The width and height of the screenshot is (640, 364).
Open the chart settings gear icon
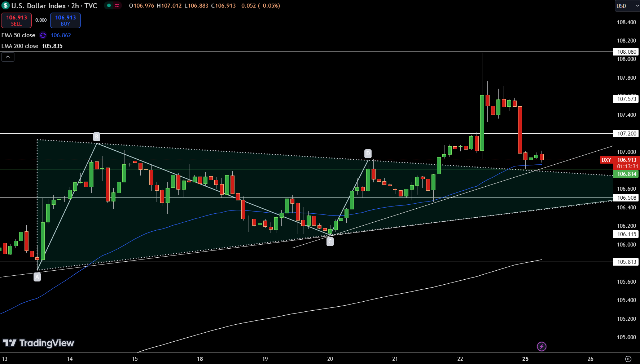click(628, 359)
